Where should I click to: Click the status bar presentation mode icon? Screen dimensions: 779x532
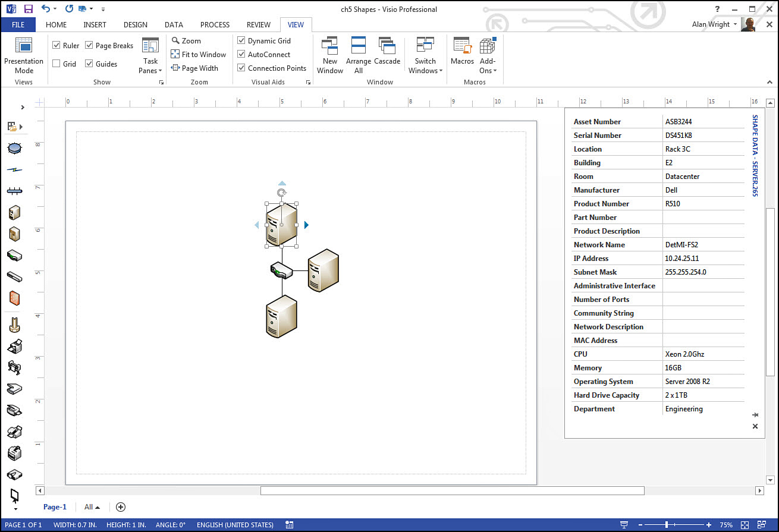624,525
